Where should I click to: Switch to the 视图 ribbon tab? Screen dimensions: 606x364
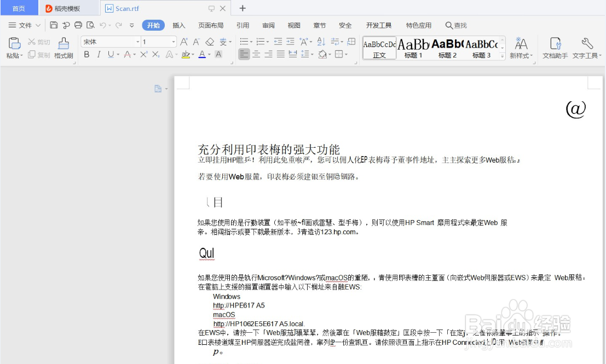(294, 26)
